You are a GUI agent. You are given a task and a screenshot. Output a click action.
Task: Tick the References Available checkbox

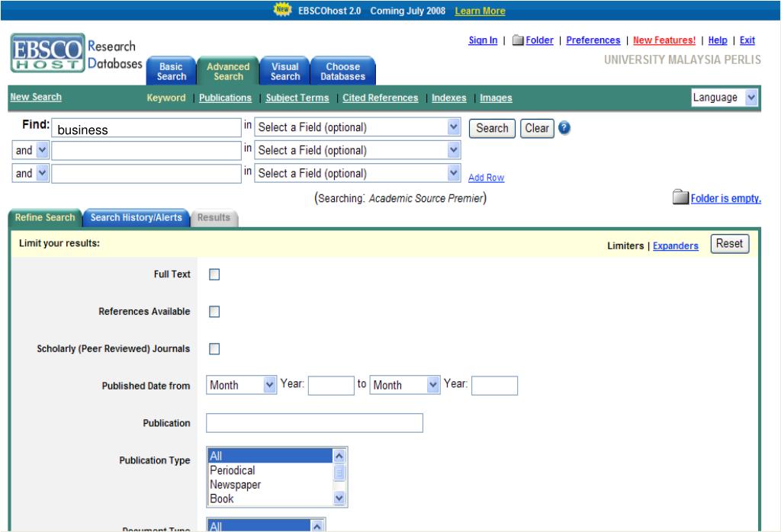[x=214, y=312]
